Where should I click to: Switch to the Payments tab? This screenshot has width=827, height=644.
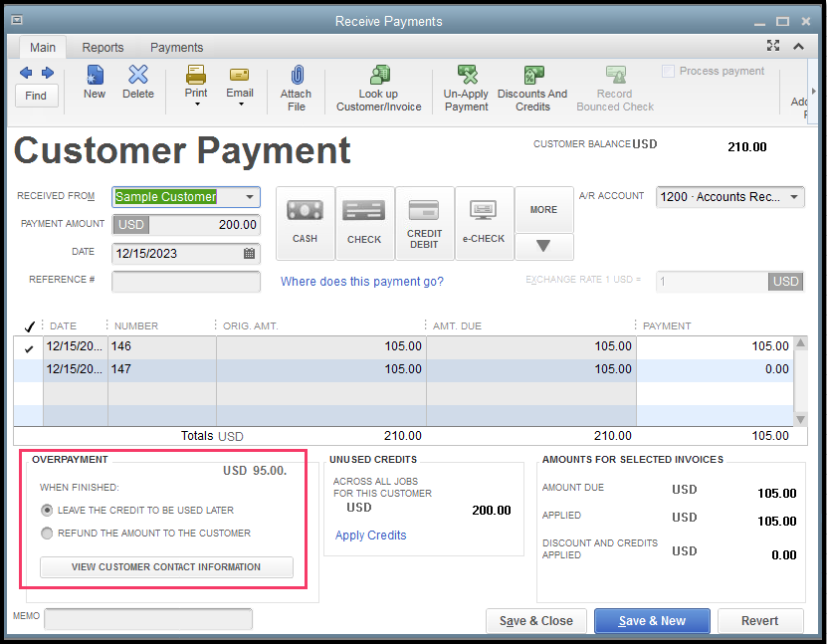click(177, 48)
